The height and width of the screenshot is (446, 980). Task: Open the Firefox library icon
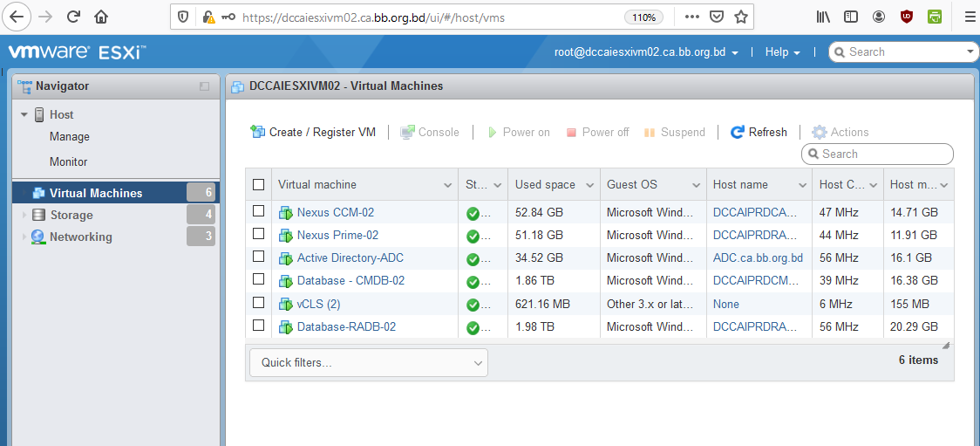(823, 17)
